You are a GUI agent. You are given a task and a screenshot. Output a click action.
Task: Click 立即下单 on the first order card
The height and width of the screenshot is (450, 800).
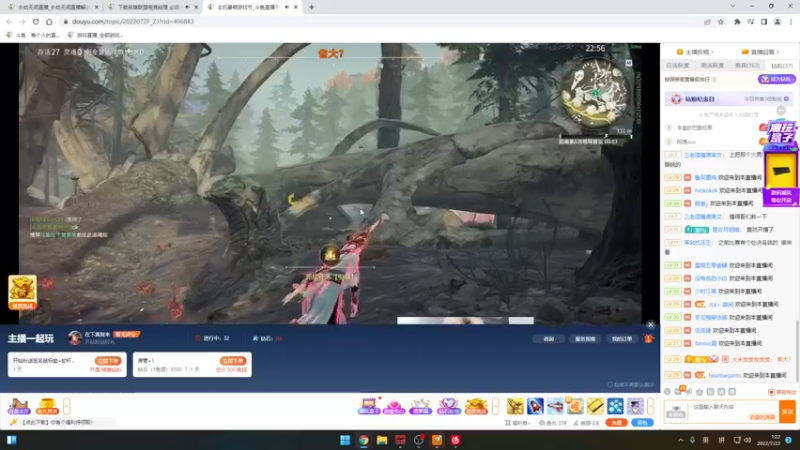pyautogui.click(x=108, y=361)
